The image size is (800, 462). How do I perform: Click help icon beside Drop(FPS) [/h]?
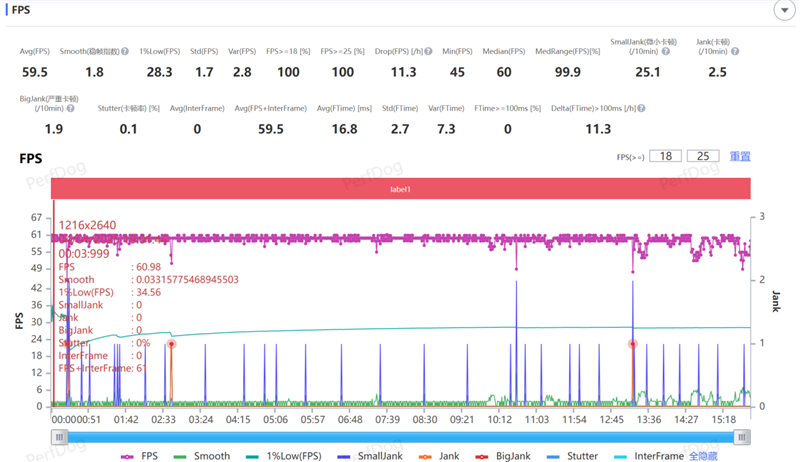pos(428,51)
